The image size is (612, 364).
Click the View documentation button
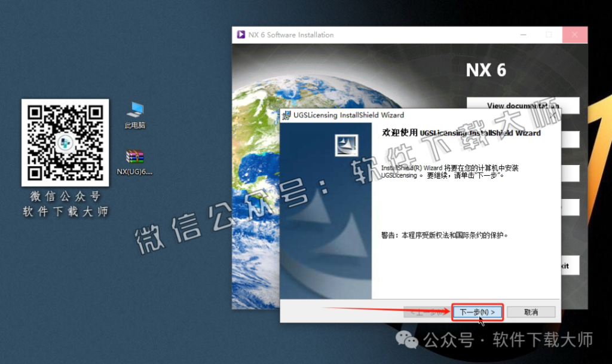click(523, 105)
